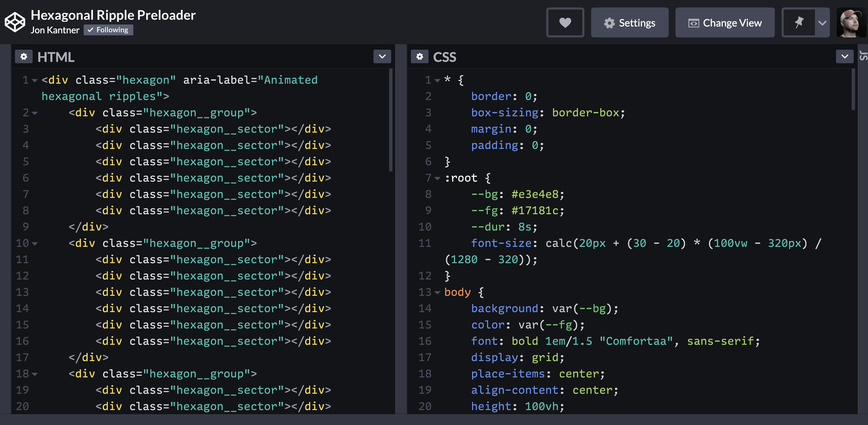
Task: Collapse the fold arrow on HTML line 10
Action: [35, 244]
